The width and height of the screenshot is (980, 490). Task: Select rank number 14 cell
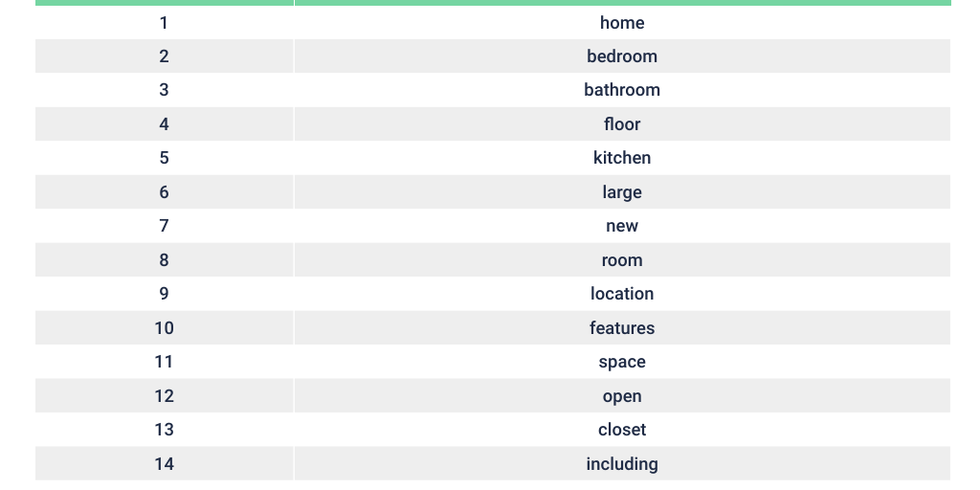pos(164,464)
